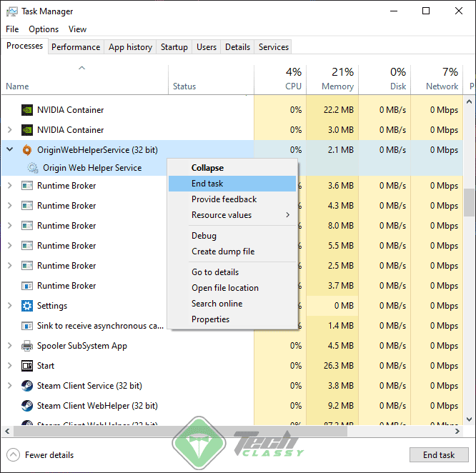Click the Spooler SubSystem App printer icon
This screenshot has width=476, height=473.
[27, 346]
